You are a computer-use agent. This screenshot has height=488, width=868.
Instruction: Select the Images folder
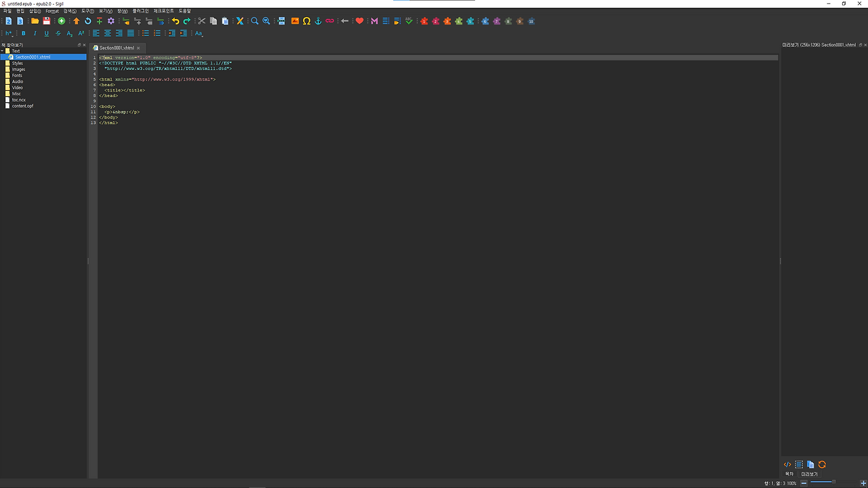(18, 69)
